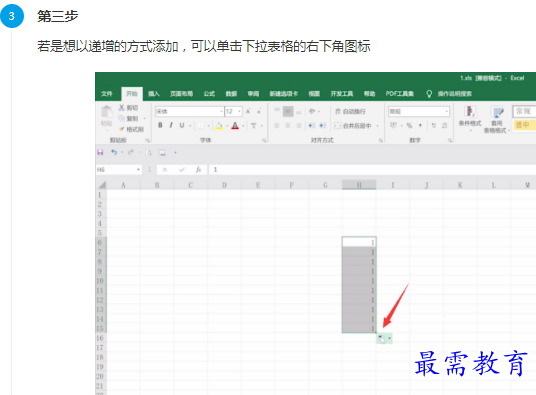Click the increase decimal icon

[433, 126]
